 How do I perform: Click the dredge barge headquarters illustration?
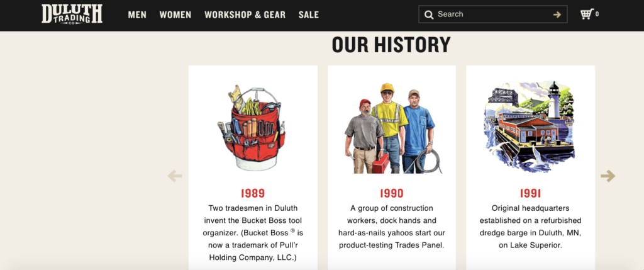coord(529,127)
